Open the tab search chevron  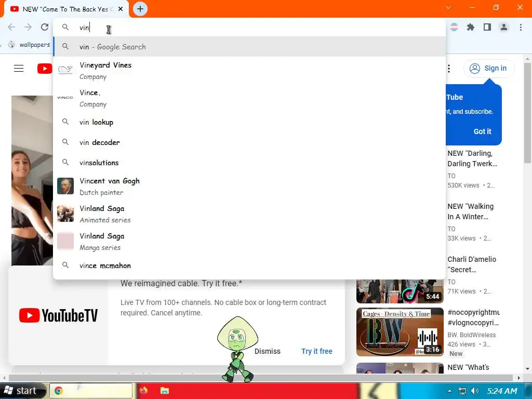point(448,7)
